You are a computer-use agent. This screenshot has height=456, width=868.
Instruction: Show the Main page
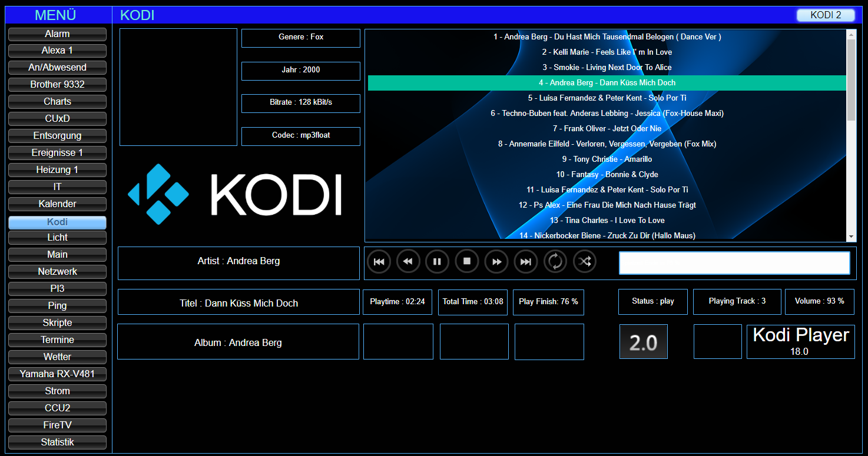coord(57,255)
